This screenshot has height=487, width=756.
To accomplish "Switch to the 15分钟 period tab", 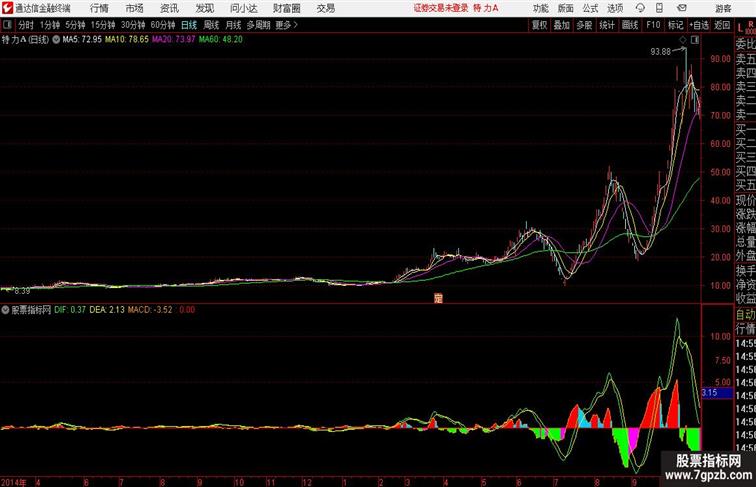I will [103, 25].
